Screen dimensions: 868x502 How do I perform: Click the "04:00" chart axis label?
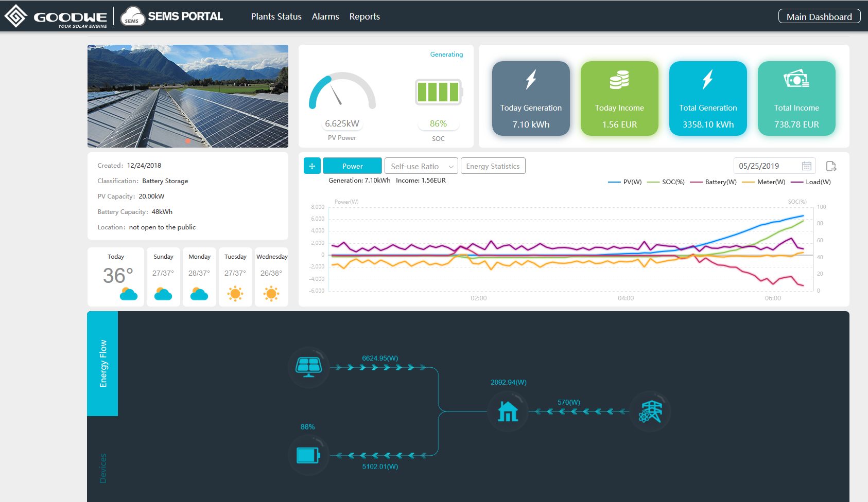[x=626, y=298]
